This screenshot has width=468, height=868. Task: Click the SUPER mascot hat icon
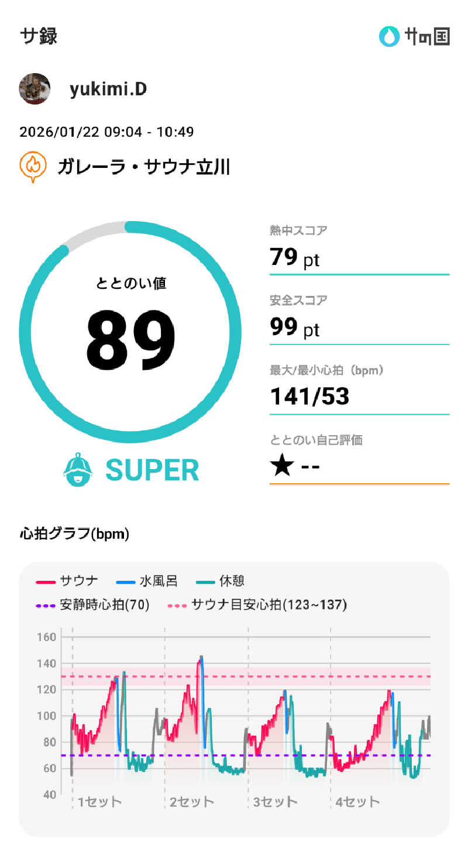[78, 470]
